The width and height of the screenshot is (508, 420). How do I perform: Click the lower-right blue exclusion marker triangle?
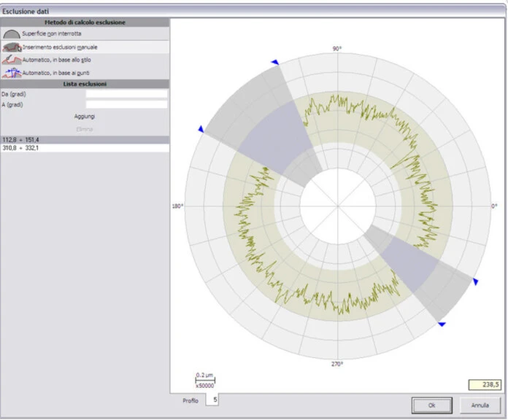[x=442, y=323]
